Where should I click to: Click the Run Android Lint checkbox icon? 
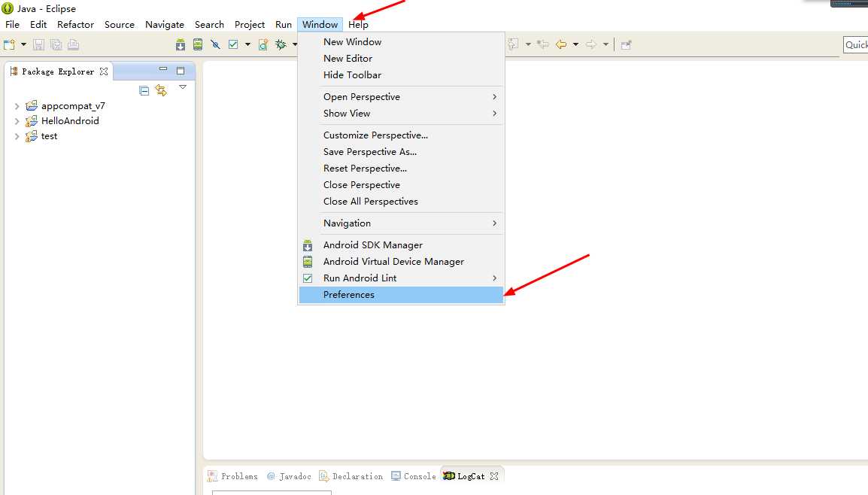coord(308,278)
